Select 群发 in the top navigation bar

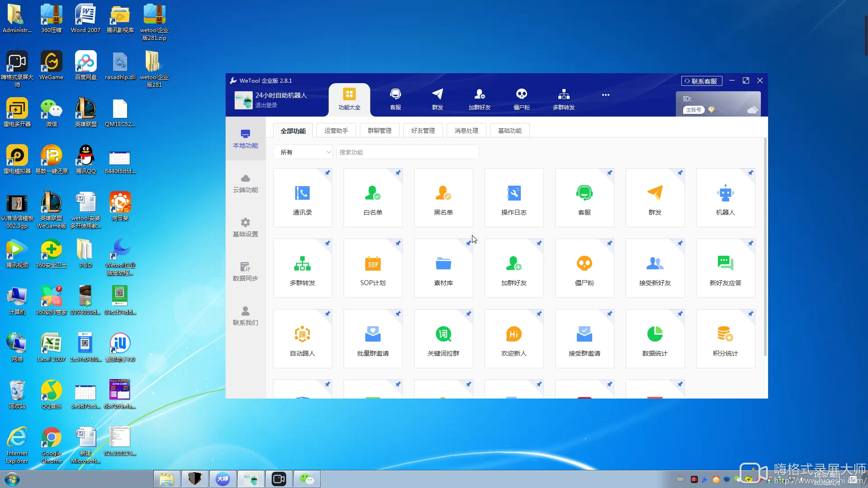[438, 100]
